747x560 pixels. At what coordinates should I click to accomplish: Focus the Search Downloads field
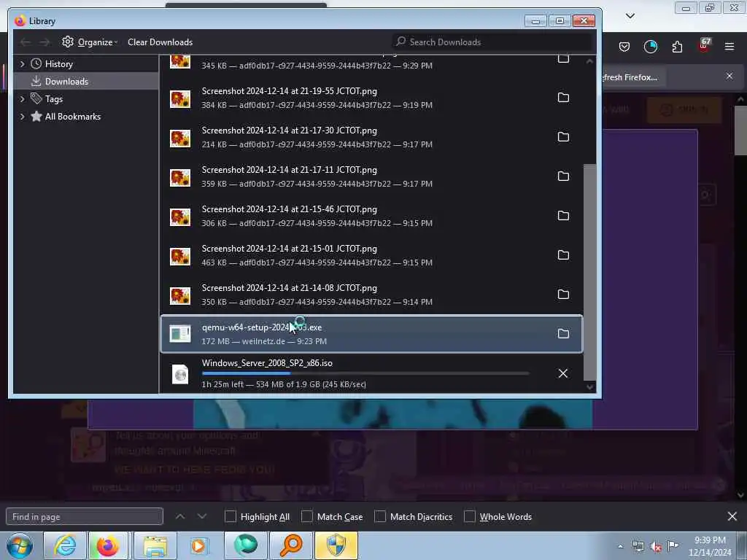coord(492,42)
